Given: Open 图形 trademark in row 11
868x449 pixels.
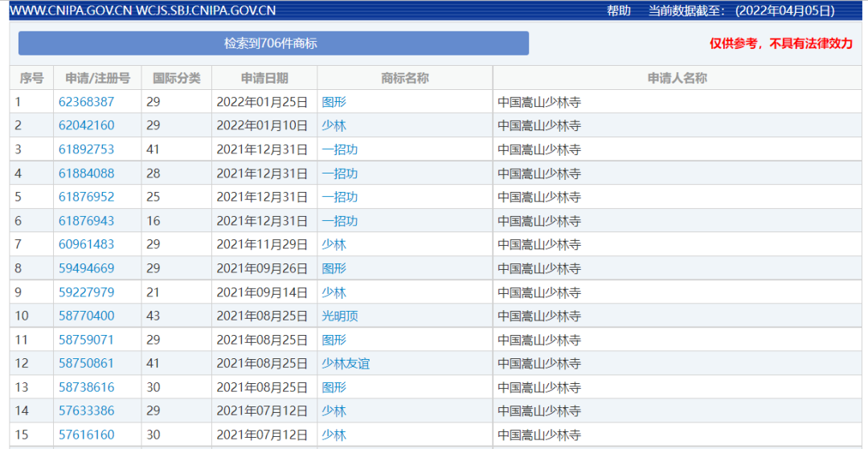Looking at the screenshot, I should click(x=334, y=340).
